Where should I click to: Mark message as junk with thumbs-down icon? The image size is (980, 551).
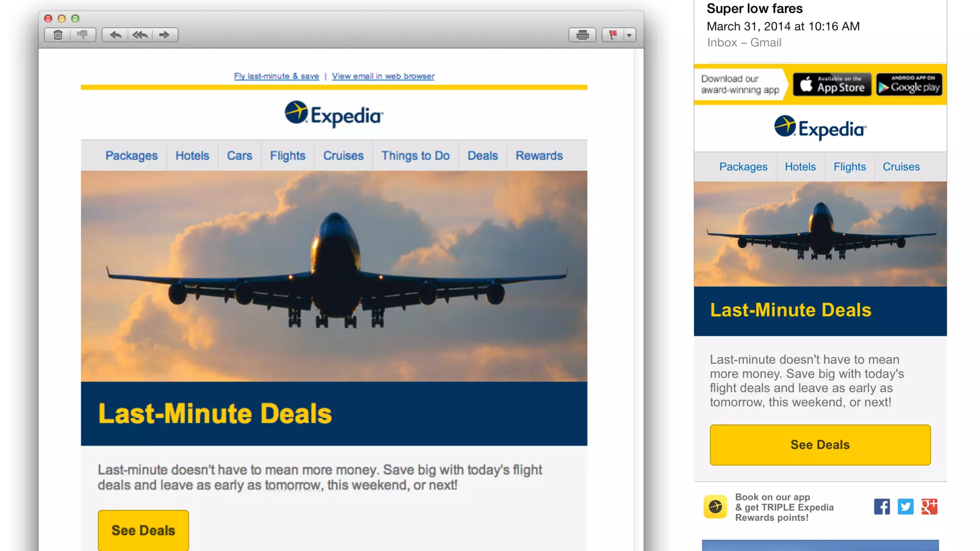point(83,35)
